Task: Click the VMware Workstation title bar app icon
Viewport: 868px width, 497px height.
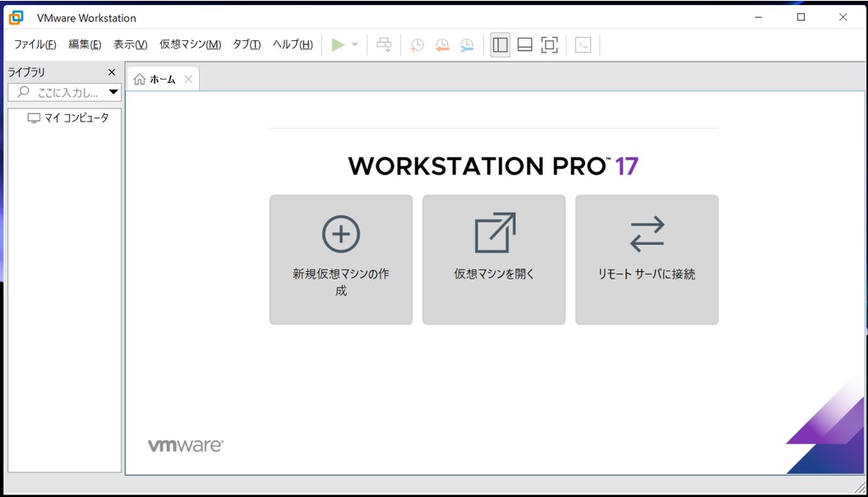Action: 16,18
